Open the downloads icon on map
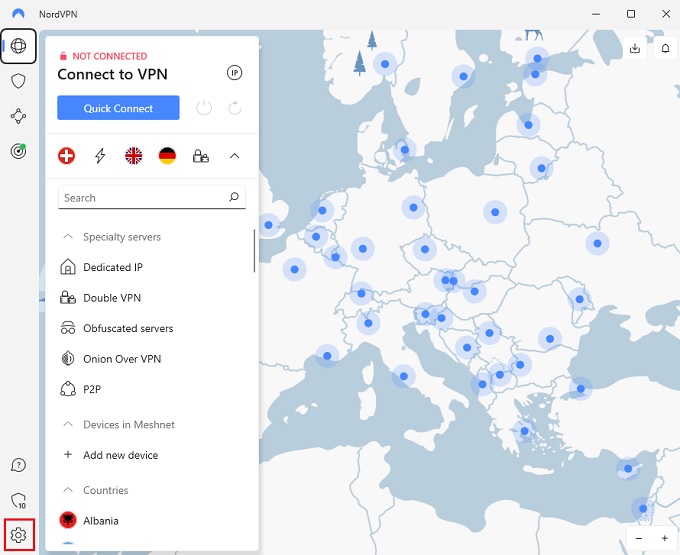Screen dimensions: 680x555 (635, 48)
